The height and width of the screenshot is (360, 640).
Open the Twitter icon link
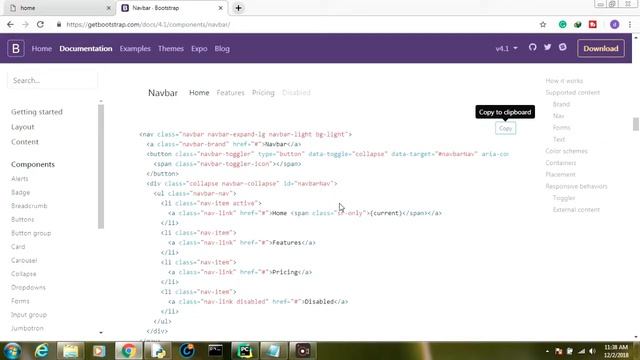tap(547, 47)
